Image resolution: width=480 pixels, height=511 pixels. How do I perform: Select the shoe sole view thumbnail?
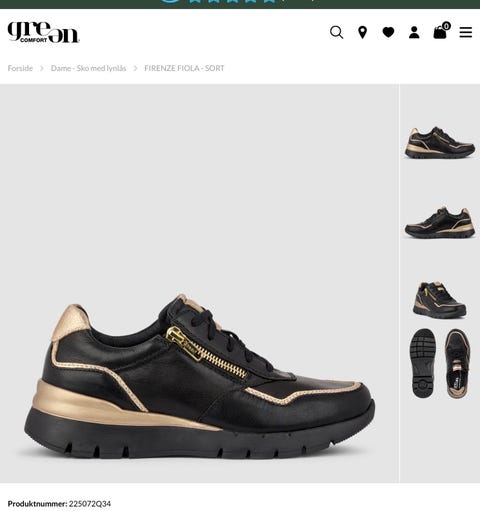423,363
